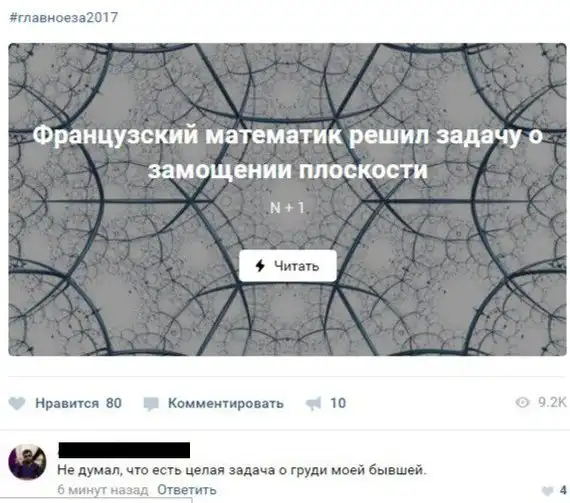Click the like count 80
The image size is (570, 503).
click(114, 403)
